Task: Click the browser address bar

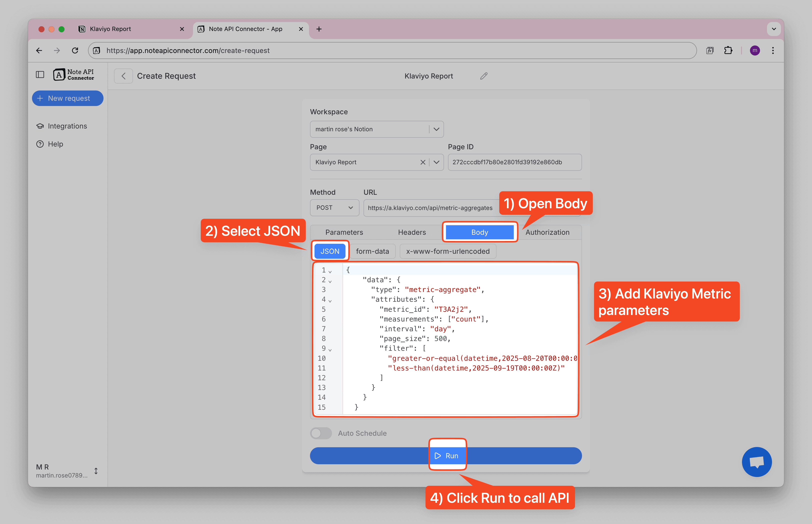Action: [x=392, y=50]
